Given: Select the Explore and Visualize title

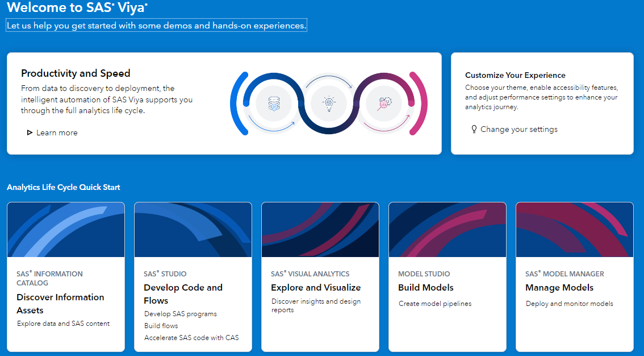Looking at the screenshot, I should (316, 287).
